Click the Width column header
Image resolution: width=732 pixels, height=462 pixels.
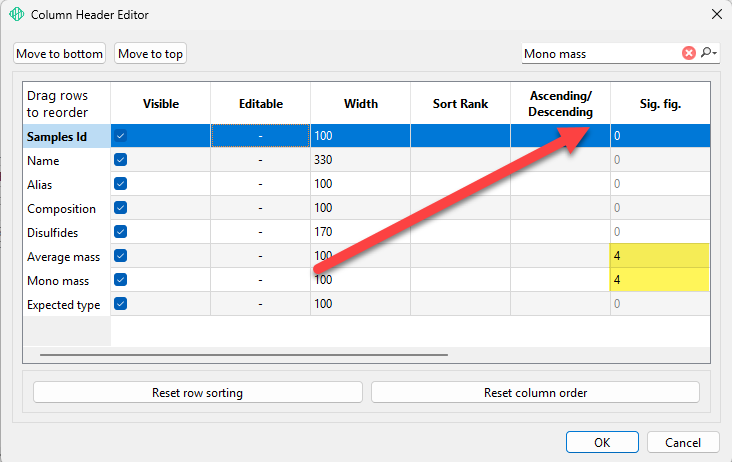(360, 103)
